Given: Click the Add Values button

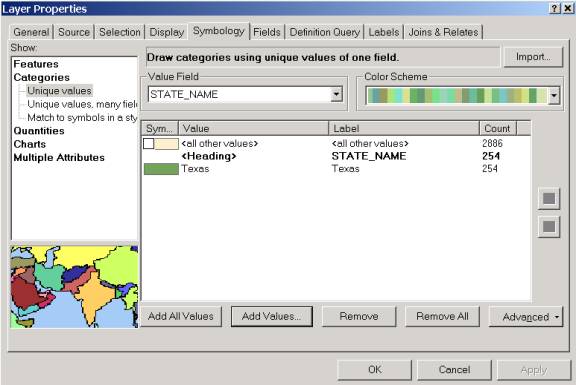Looking at the screenshot, I should (271, 316).
